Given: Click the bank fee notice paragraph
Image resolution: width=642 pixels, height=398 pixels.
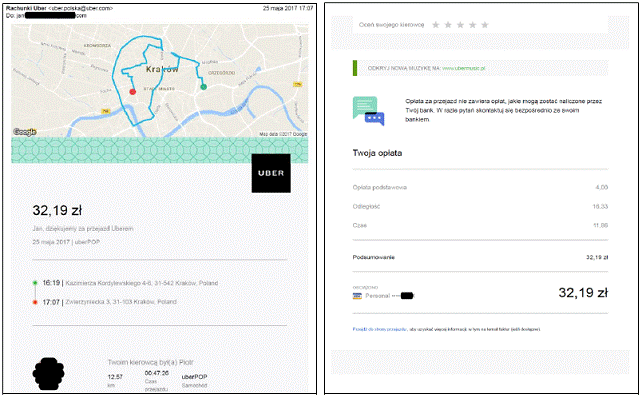Looking at the screenshot, I should tap(503, 111).
